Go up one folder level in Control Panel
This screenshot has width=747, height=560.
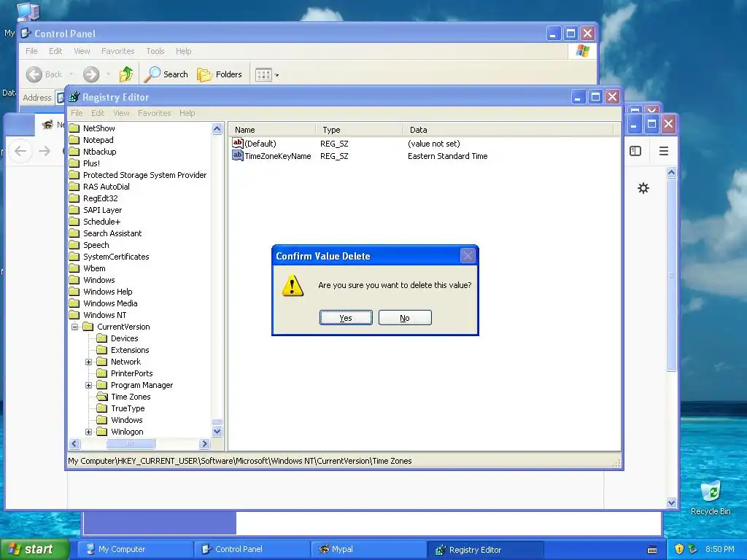(x=126, y=74)
